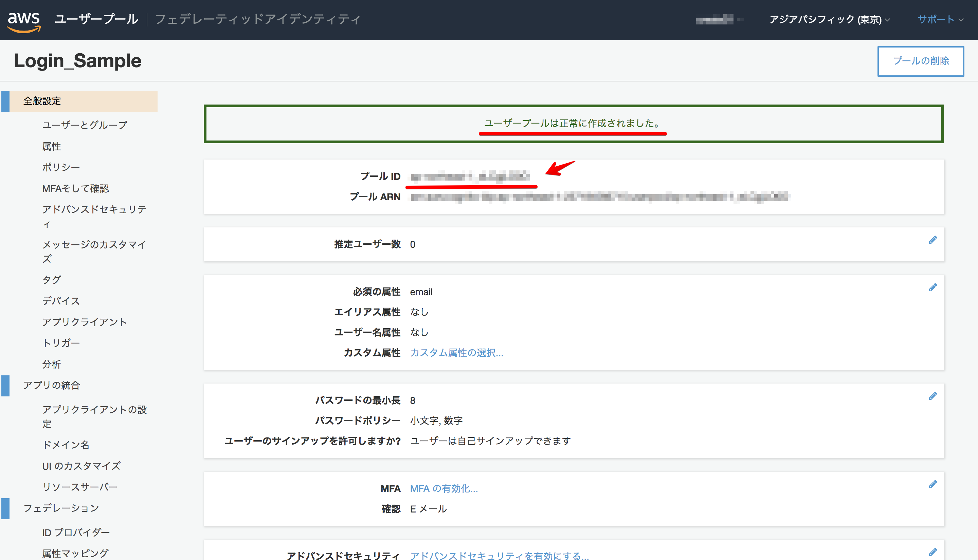This screenshot has height=560, width=978.
Task: Go to ポリシー settings
Action: [61, 167]
